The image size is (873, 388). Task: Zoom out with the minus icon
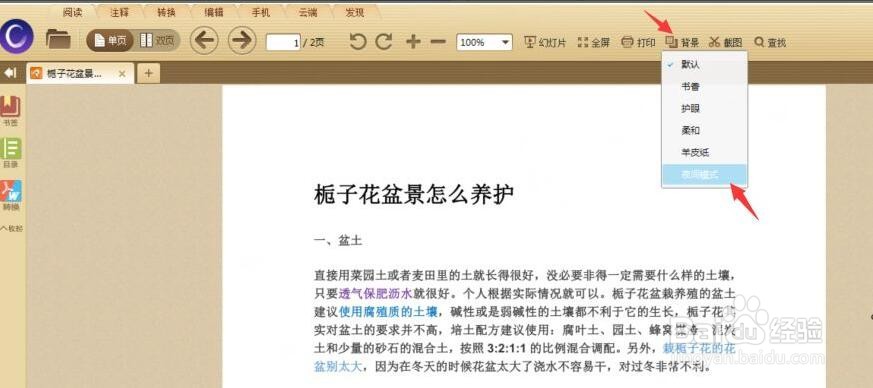point(438,42)
